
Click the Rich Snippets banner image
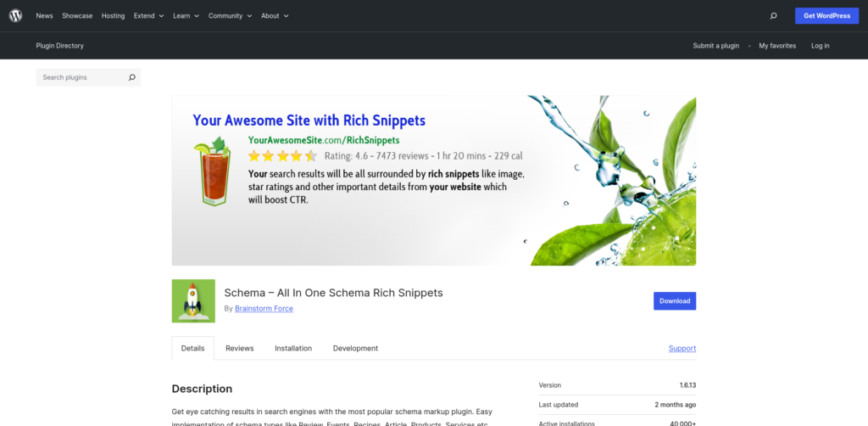(x=433, y=181)
